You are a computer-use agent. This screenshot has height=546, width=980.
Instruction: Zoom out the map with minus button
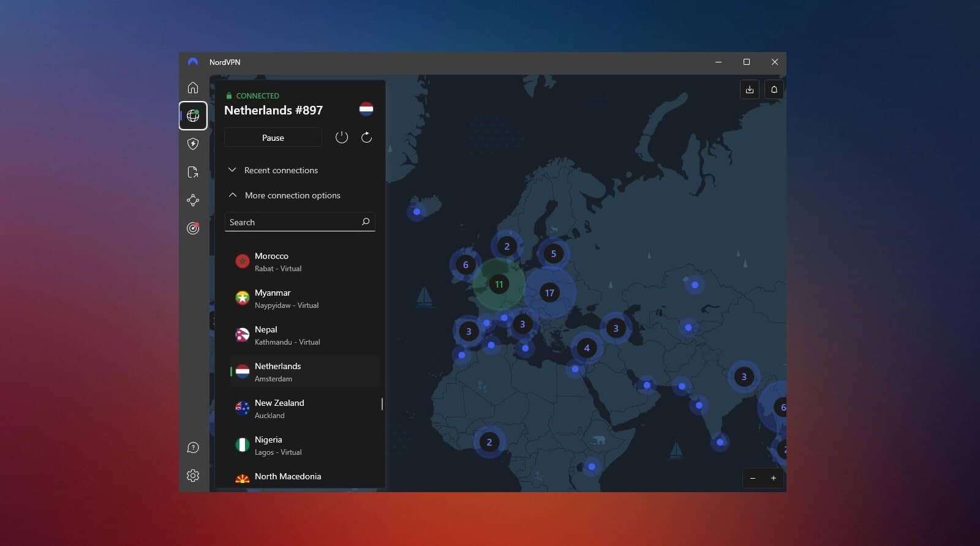click(x=753, y=478)
